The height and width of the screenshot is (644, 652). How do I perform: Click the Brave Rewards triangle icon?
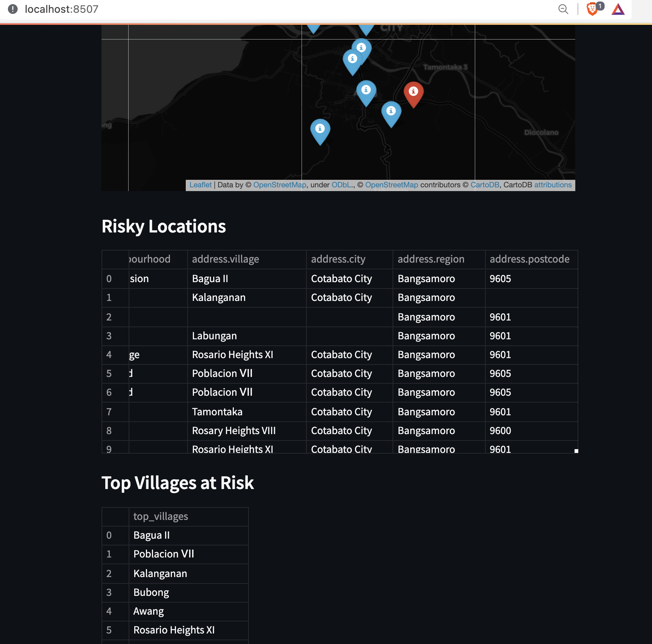[x=618, y=9]
